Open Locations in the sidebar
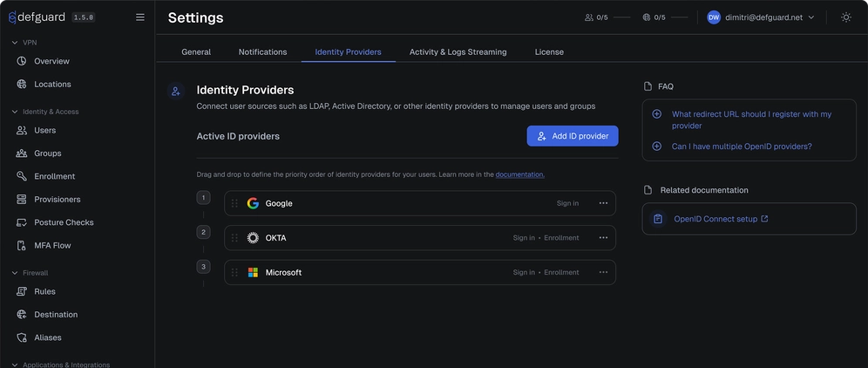868x368 pixels. click(x=52, y=85)
